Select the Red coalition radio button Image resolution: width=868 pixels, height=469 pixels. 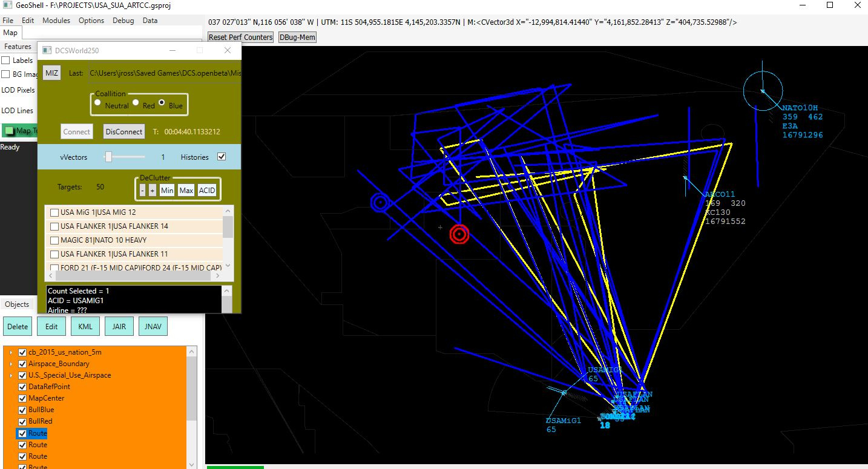(136, 102)
